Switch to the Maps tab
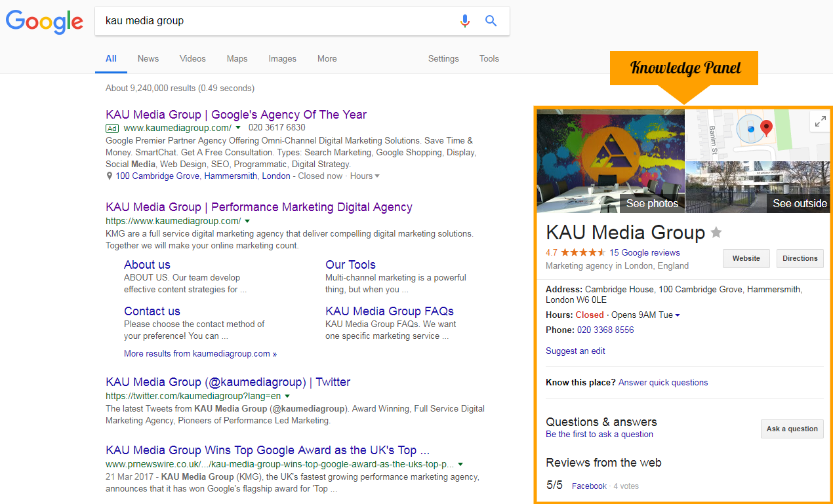The height and width of the screenshot is (504, 833). (x=237, y=58)
